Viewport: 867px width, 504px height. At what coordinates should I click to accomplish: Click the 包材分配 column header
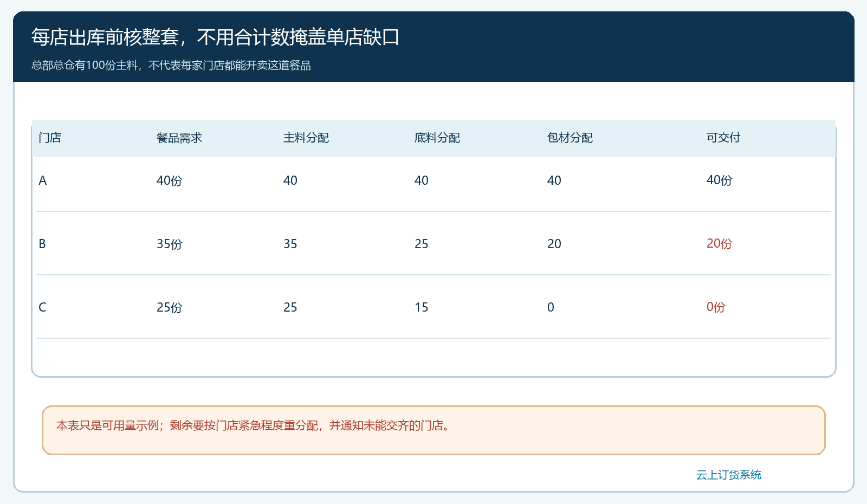(570, 138)
